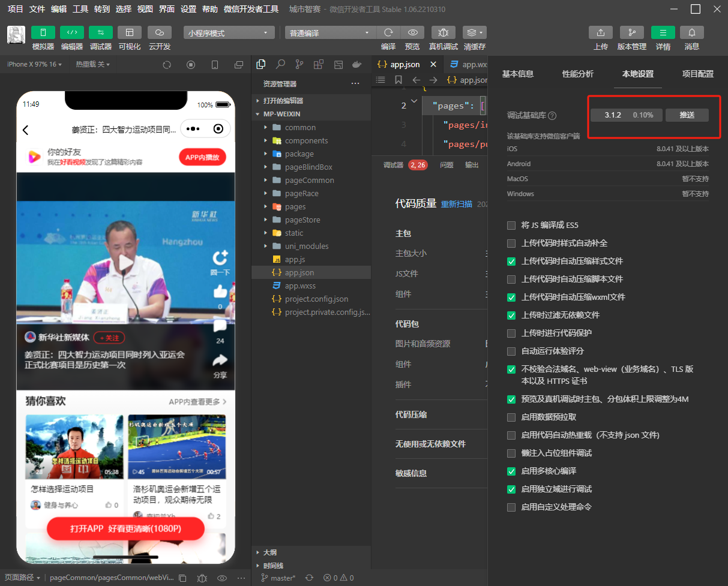Toggle the Debugger (调试器) panel button
This screenshot has height=586, width=728.
click(x=100, y=32)
